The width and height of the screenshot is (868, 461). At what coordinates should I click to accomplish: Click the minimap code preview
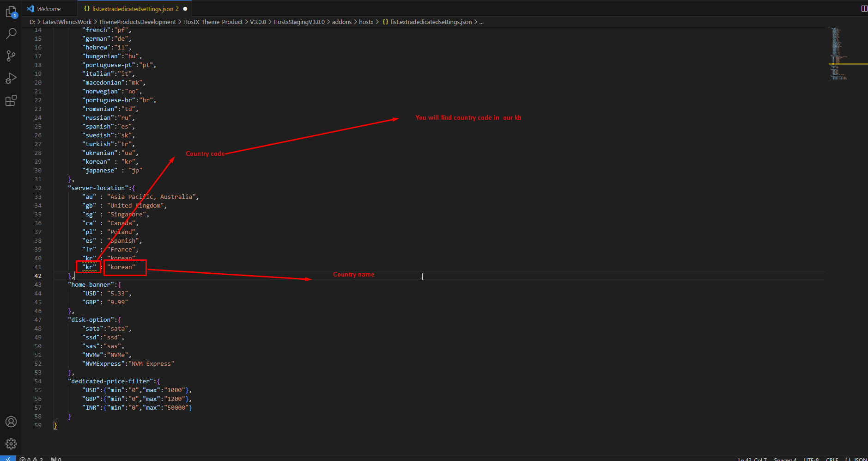click(x=838, y=53)
